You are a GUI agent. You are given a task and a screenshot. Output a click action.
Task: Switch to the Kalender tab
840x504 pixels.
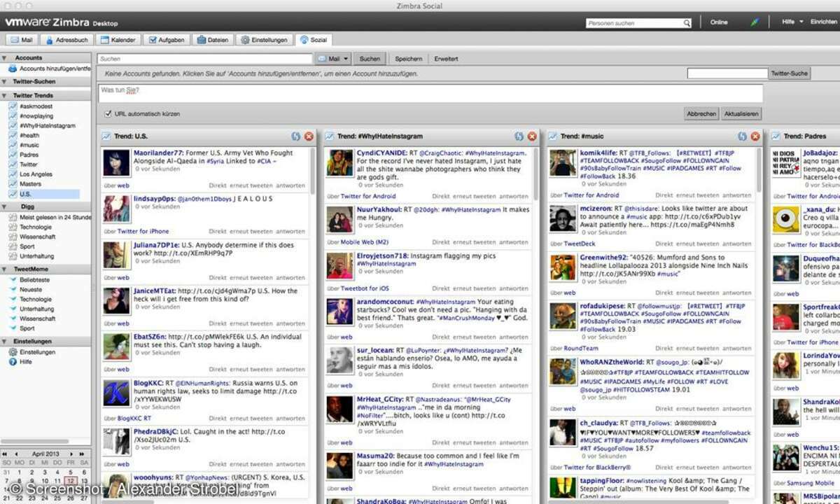pyautogui.click(x=118, y=40)
